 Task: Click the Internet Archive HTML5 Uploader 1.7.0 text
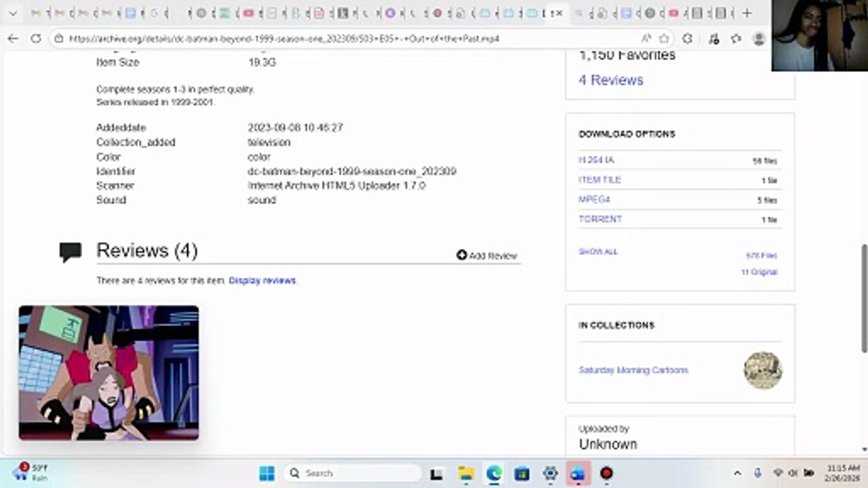[x=336, y=185]
